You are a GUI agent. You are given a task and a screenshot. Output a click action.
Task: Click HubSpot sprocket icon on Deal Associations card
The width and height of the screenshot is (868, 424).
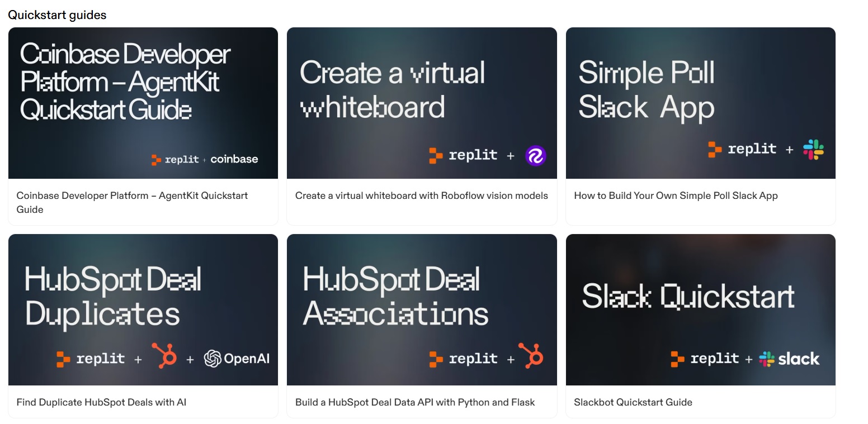click(x=531, y=355)
